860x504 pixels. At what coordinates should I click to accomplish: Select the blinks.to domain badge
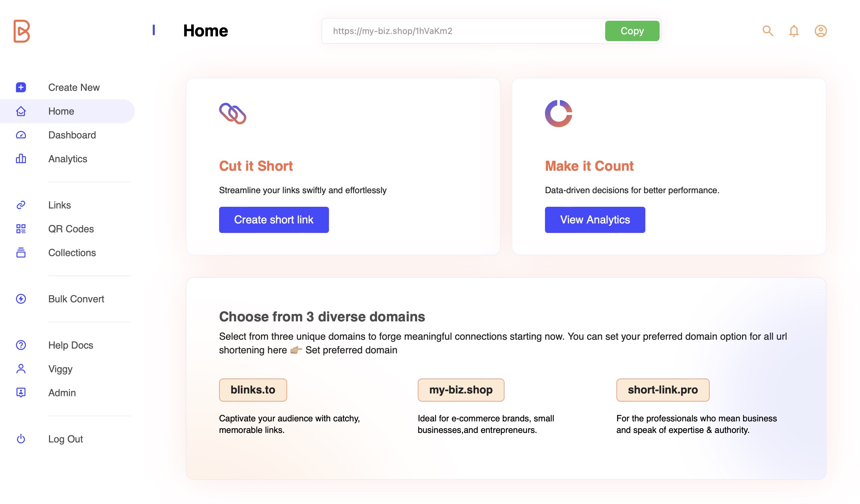point(253,390)
